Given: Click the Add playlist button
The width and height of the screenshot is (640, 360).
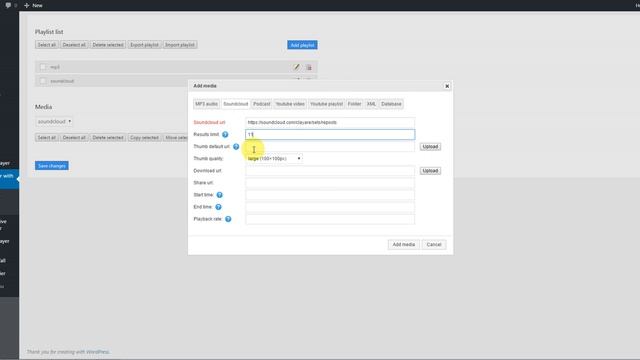Looking at the screenshot, I should click(302, 45).
